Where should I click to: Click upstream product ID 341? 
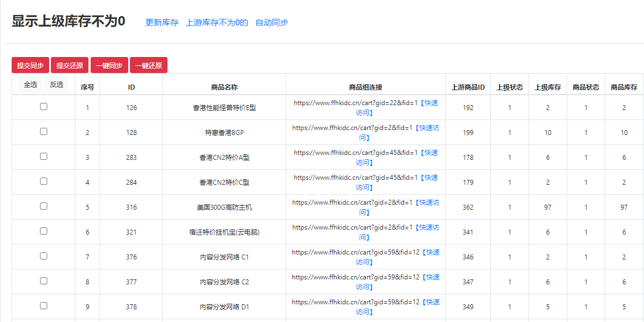468,232
